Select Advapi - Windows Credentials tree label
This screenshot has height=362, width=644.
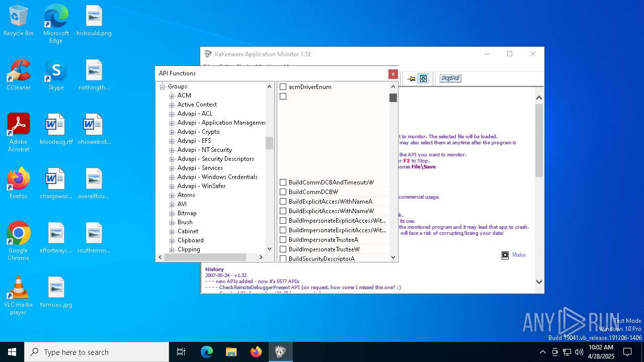click(217, 177)
